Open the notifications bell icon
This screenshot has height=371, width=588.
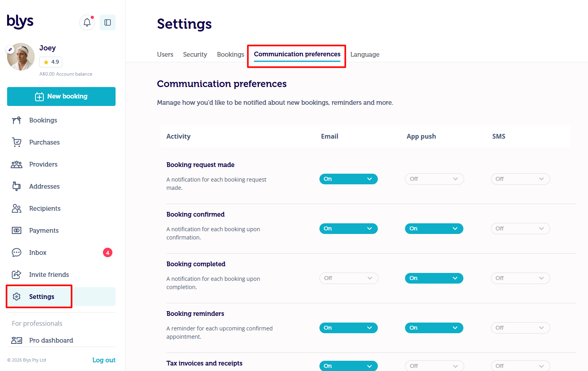(87, 22)
